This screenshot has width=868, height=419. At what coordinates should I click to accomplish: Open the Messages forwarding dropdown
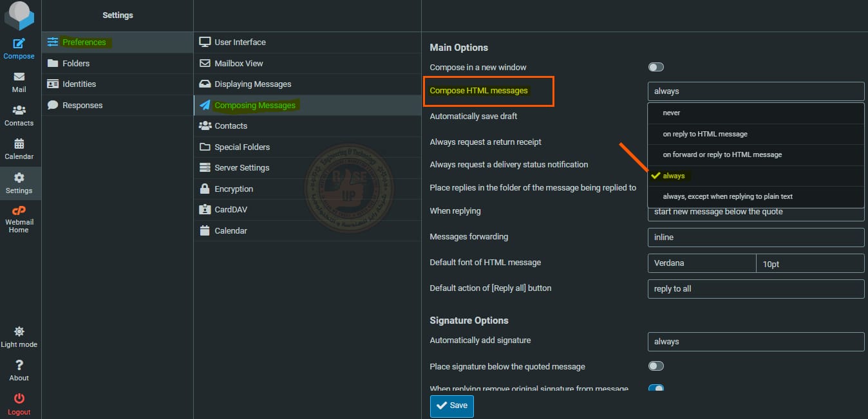pos(755,237)
